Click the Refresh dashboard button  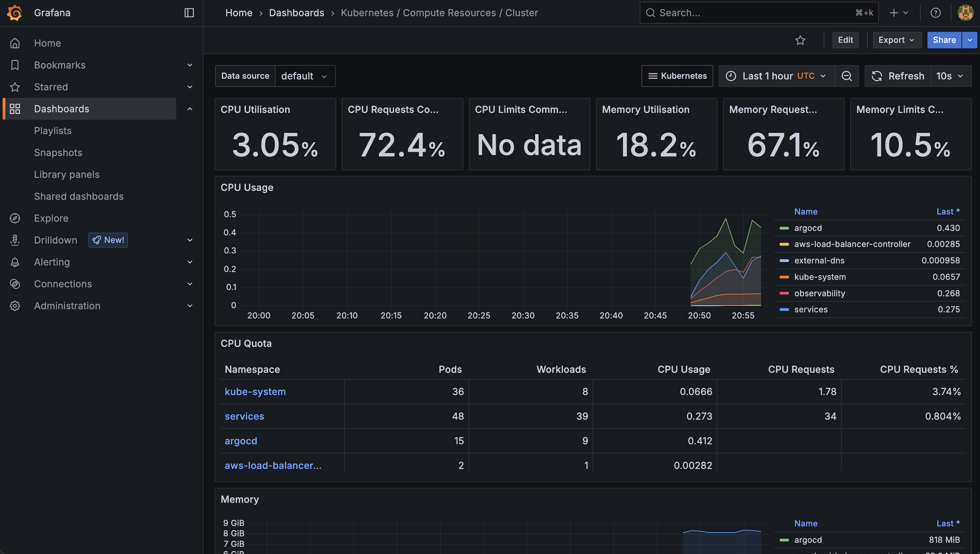(897, 76)
